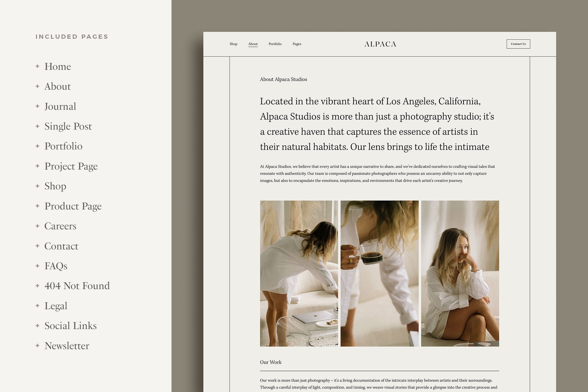Click the plus icon next to Social Links

pos(37,326)
